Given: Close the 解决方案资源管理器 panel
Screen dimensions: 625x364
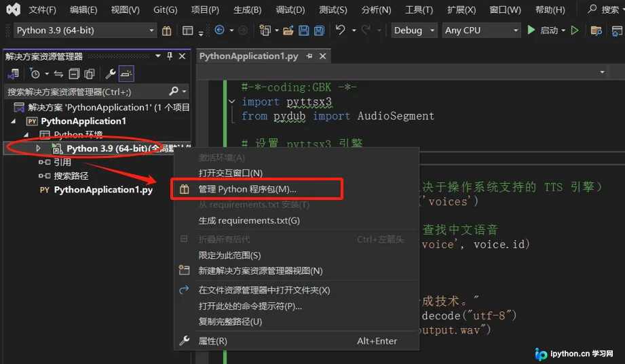Looking at the screenshot, I should coord(182,56).
